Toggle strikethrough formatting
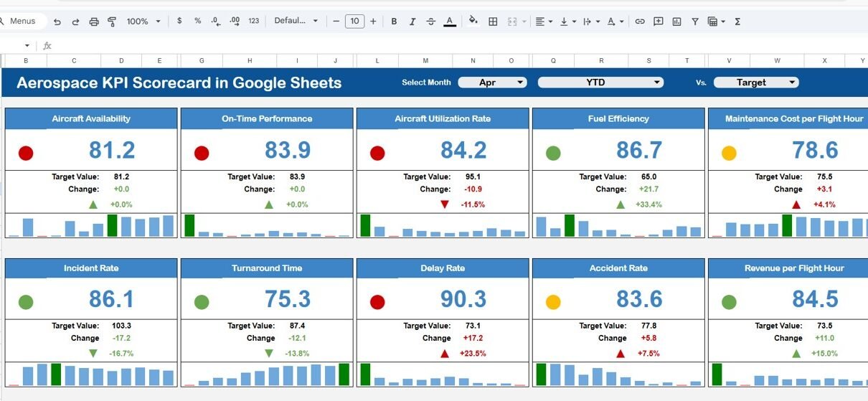The height and width of the screenshot is (401, 868). [x=430, y=22]
